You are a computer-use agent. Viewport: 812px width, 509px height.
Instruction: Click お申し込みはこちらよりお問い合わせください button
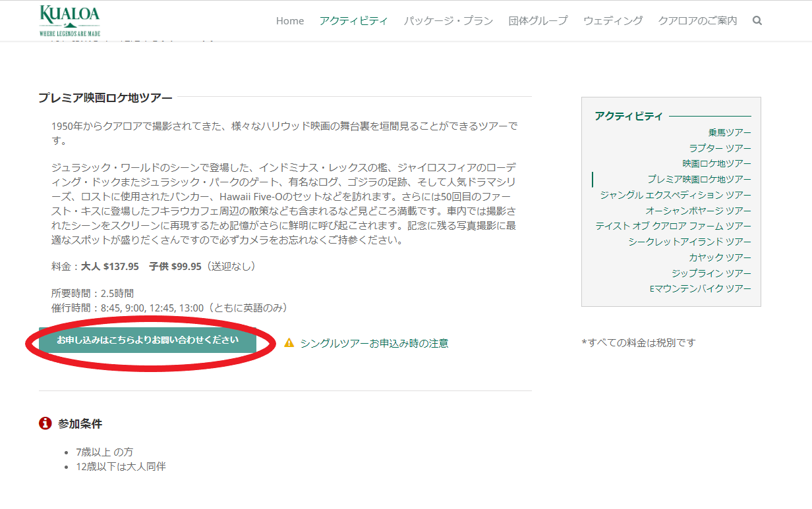coord(148,340)
